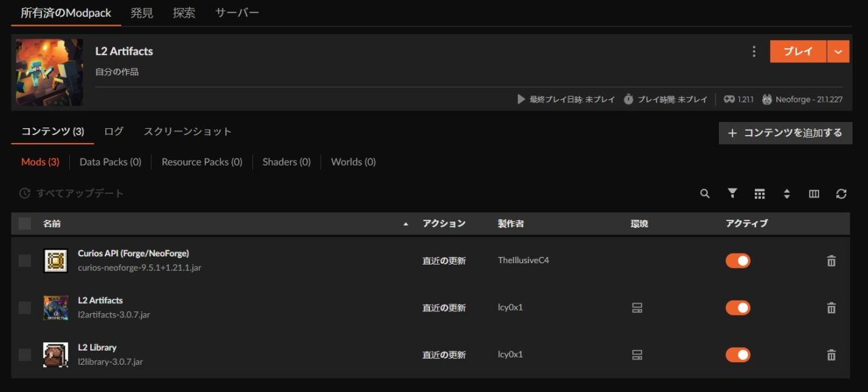
Task: Open the filter icon in the mod toolbar
Action: pos(732,193)
